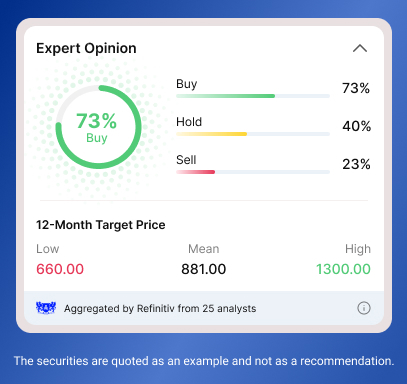Open the info icon beside analysts note
The width and height of the screenshot is (407, 384).
364,308
